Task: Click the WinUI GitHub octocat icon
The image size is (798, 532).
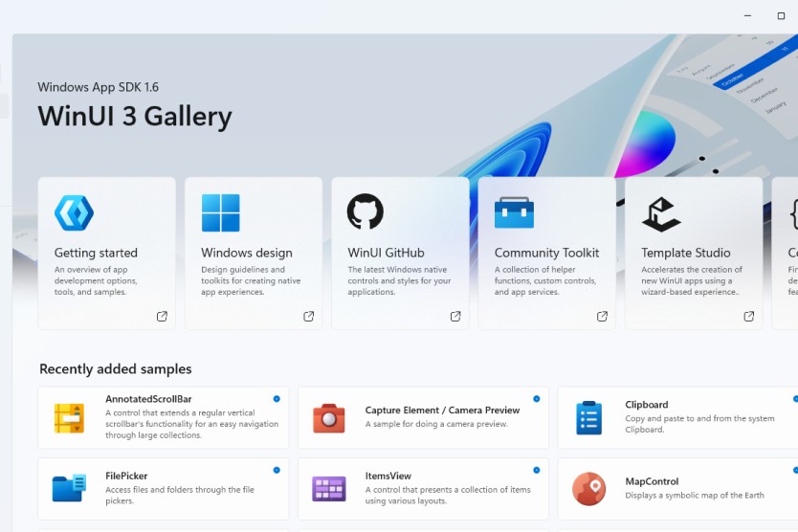Action: tap(365, 211)
